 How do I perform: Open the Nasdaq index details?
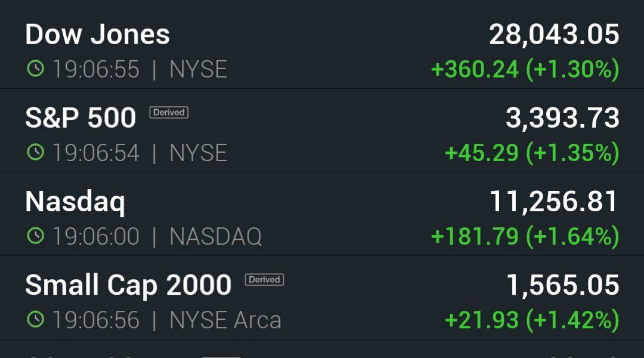(322, 214)
